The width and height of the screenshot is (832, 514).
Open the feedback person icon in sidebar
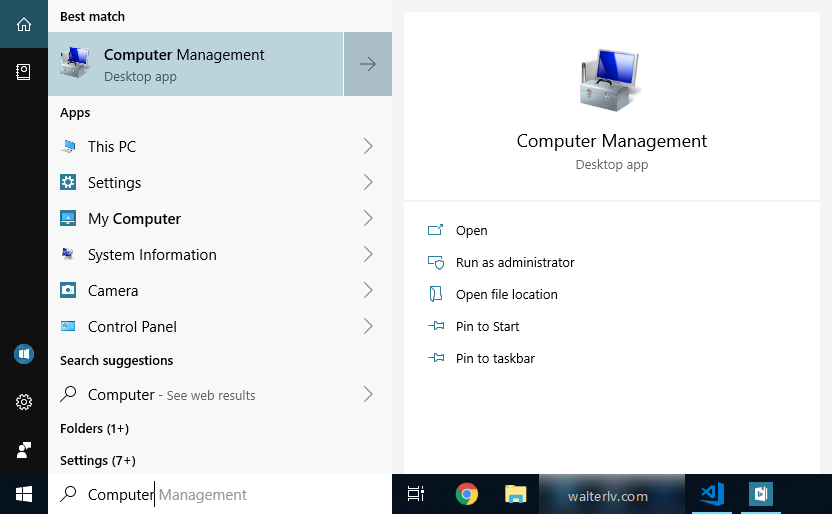[24, 450]
